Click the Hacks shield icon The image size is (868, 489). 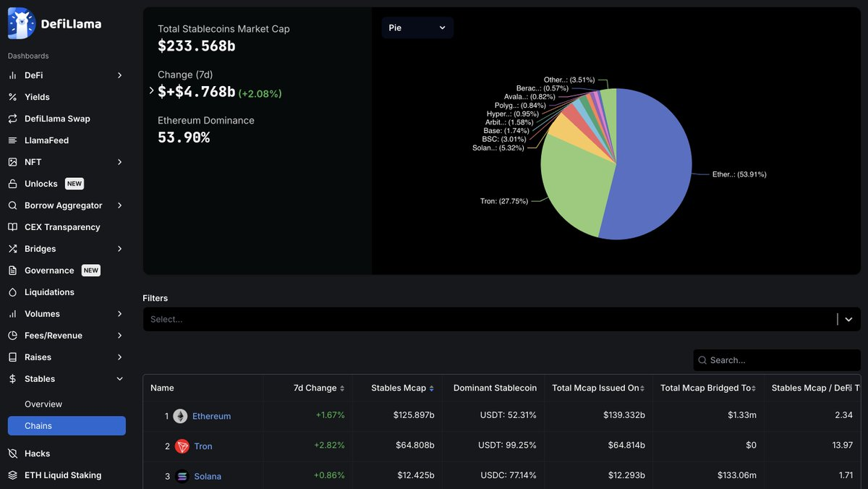(12, 454)
